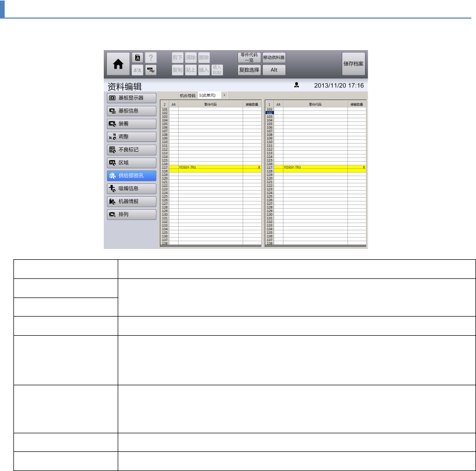The height and width of the screenshot is (471, 476).
Task: Open the question mark help icon
Action: point(151,58)
